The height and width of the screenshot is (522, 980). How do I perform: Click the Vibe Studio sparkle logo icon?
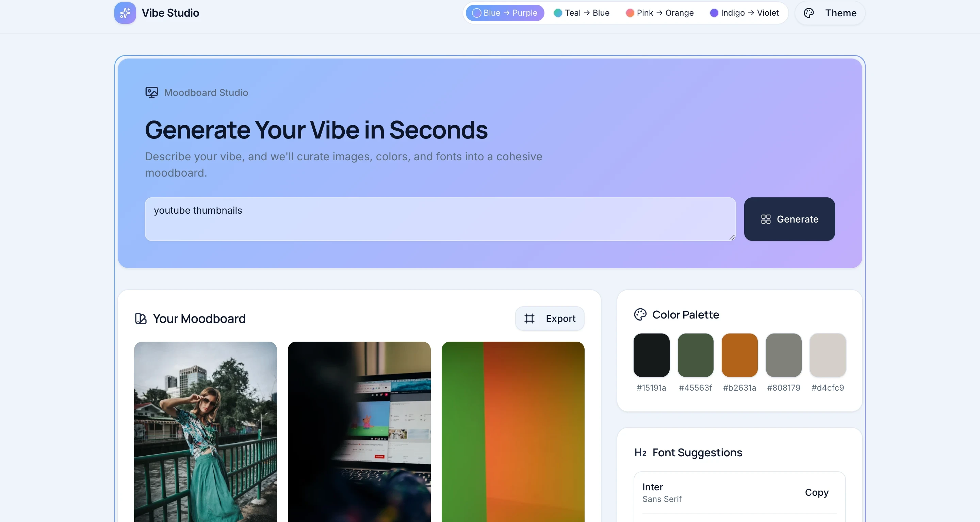tap(125, 13)
